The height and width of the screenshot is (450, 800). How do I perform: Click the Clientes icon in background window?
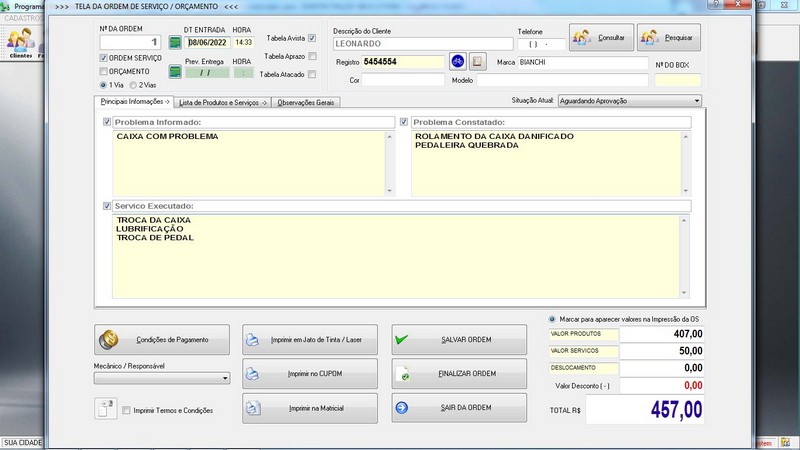21,43
